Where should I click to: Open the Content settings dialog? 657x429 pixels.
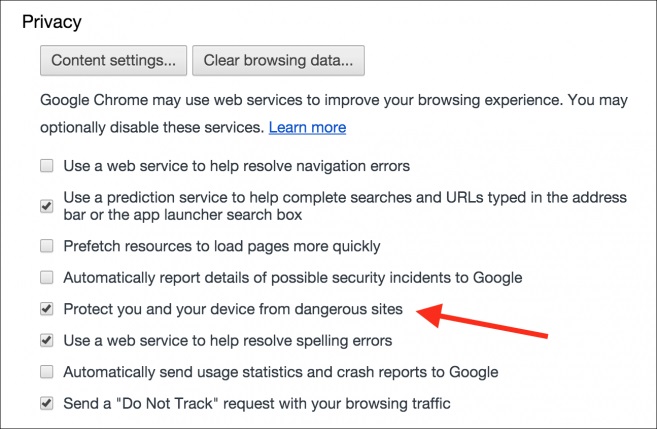[113, 60]
